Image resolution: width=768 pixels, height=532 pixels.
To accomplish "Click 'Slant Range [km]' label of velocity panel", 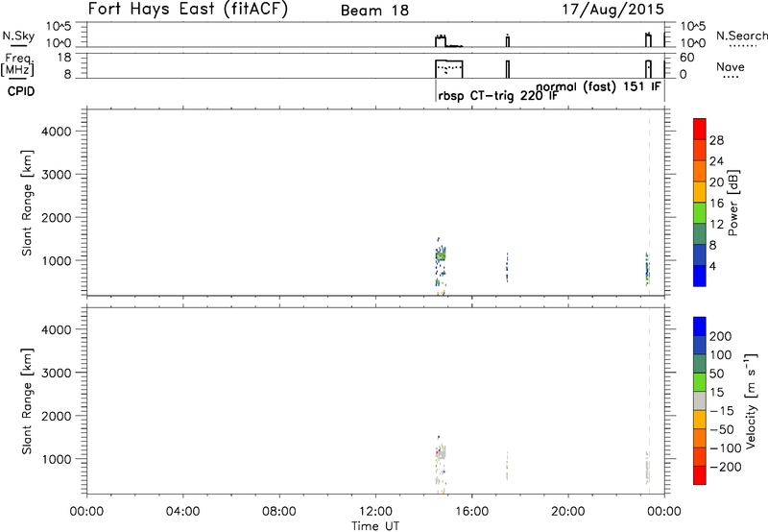I will pos(27,401).
